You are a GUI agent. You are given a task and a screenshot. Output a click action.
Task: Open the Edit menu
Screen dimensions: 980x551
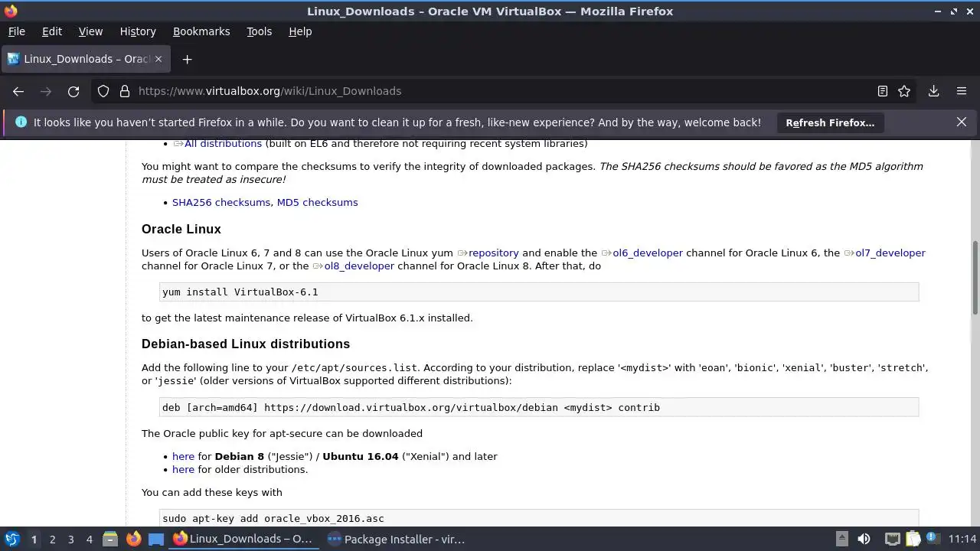[x=52, y=31]
